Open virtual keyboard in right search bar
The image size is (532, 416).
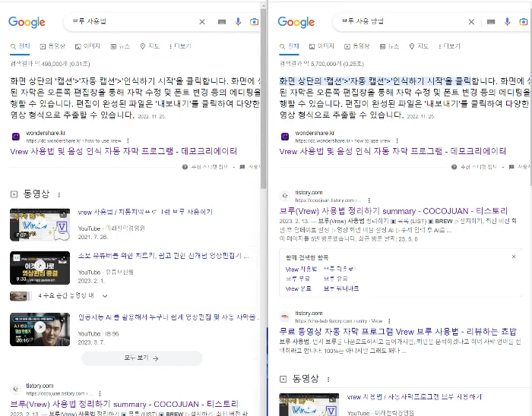click(x=491, y=22)
